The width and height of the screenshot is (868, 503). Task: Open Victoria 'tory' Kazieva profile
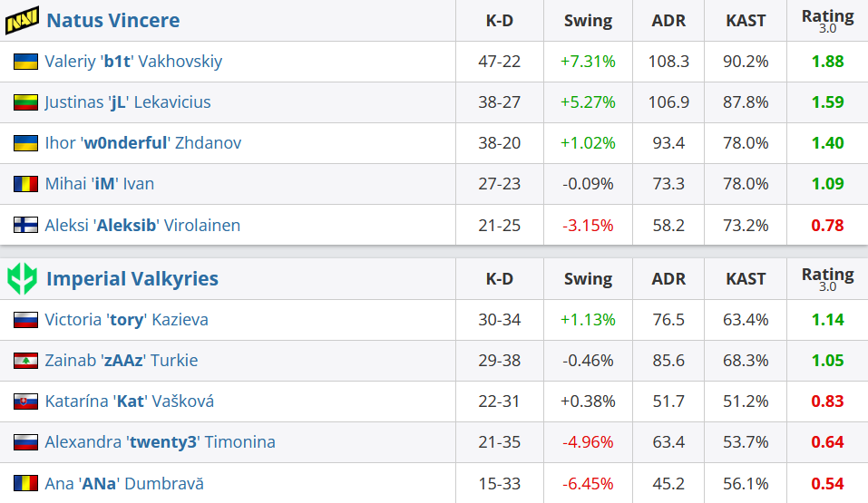[x=126, y=320]
